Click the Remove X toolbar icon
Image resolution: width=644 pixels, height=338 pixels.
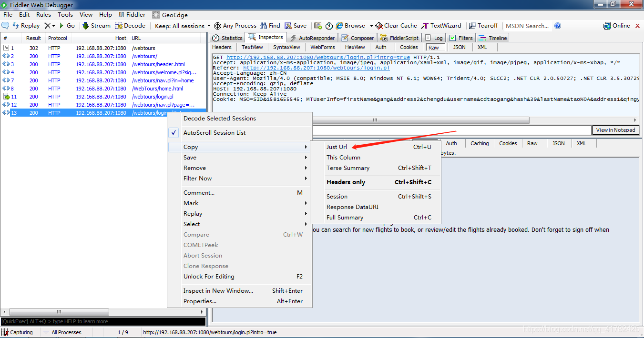point(48,26)
